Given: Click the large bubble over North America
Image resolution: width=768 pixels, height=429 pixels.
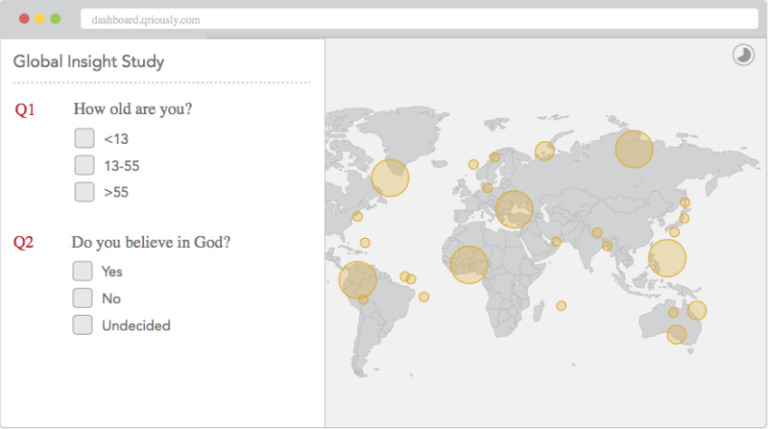Looking at the screenshot, I should 390,178.
